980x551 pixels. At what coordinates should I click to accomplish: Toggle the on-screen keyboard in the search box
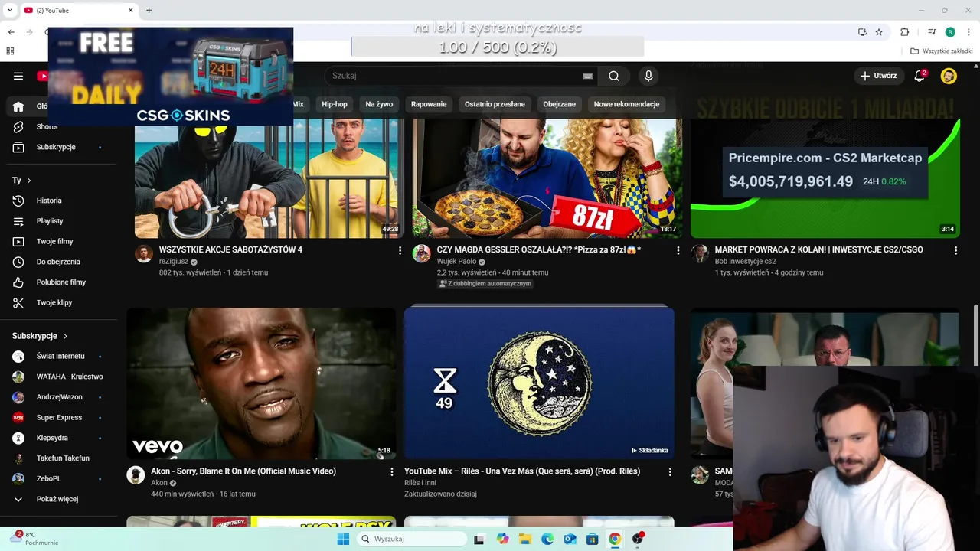click(x=587, y=76)
